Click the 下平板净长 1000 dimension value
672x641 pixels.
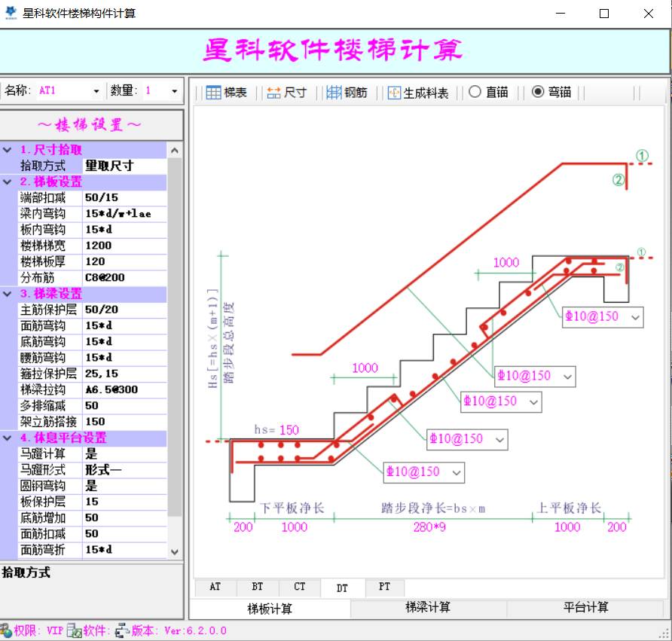tap(294, 527)
